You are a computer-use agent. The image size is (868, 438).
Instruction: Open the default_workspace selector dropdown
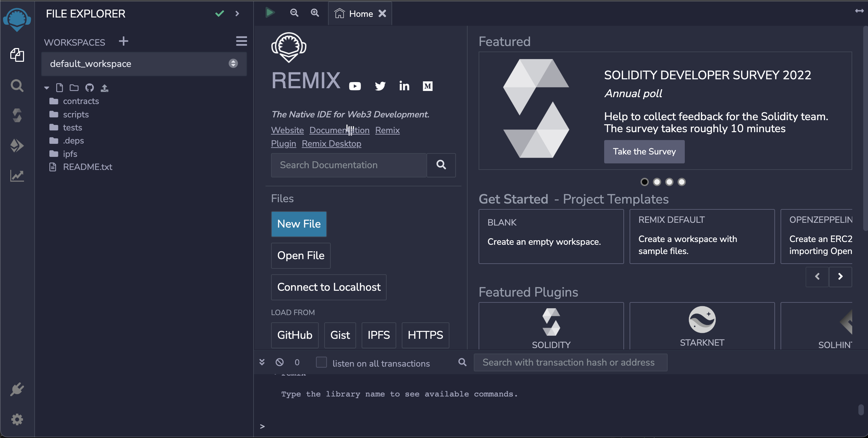click(144, 64)
